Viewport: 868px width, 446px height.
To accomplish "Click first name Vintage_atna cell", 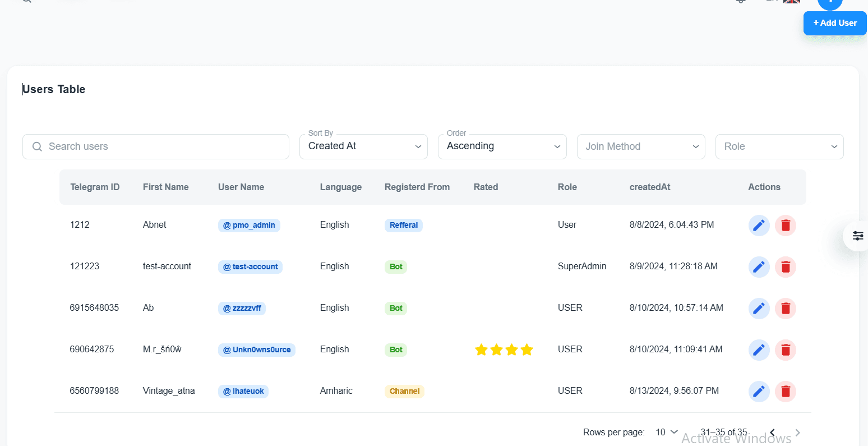I will coord(169,391).
